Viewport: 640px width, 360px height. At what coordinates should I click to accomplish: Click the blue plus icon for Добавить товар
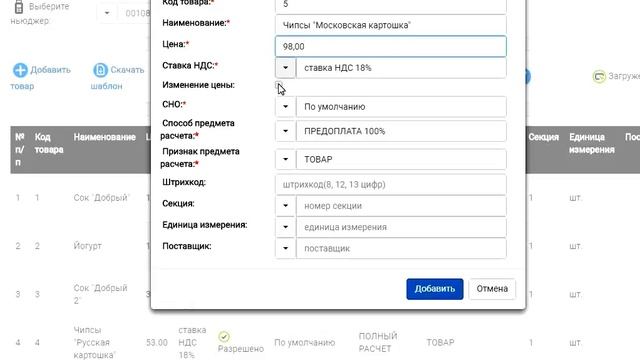(x=20, y=70)
